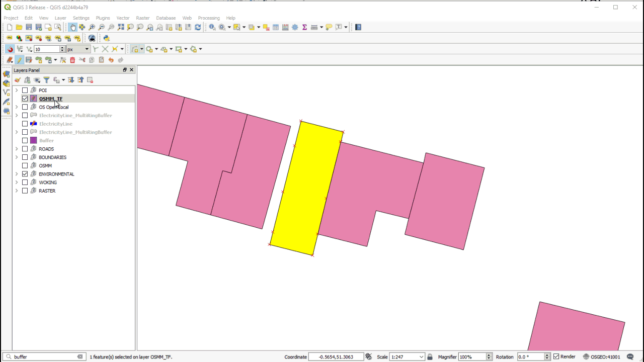Click the buffer locator search field
Screen dimensions: 644x362
click(x=44, y=357)
